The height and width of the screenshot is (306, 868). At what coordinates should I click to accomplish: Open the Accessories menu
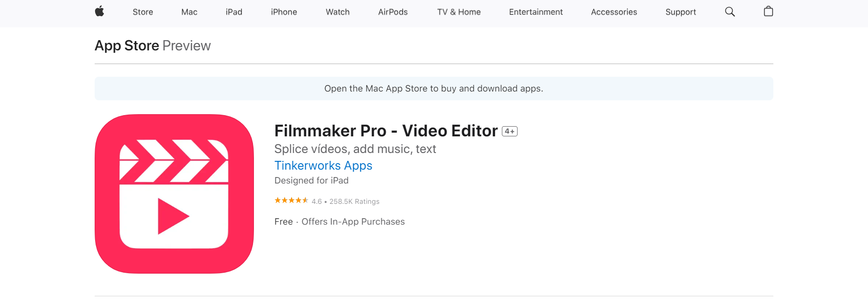click(x=614, y=12)
